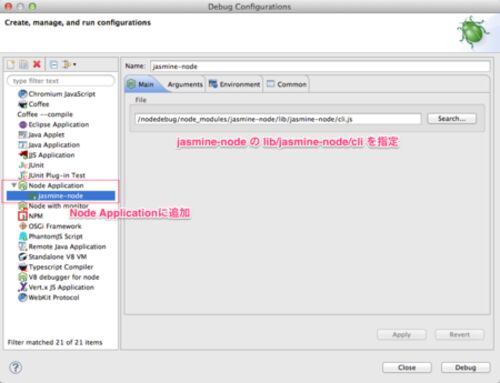Viewport: 500px width, 383px height.
Task: Click the JUnit icon
Action: 23,165
